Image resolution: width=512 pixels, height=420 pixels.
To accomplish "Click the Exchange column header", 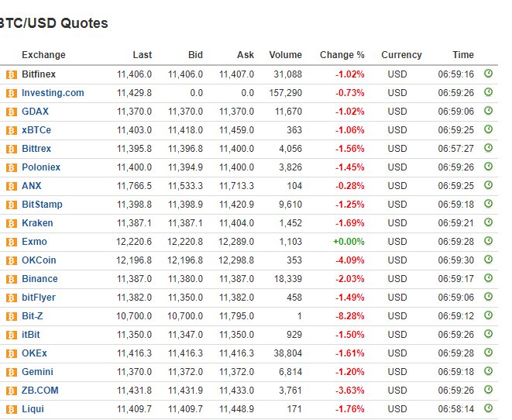I will [x=43, y=55].
